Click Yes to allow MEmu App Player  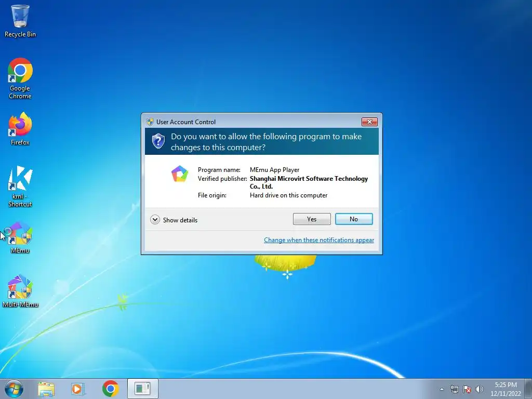tap(312, 219)
